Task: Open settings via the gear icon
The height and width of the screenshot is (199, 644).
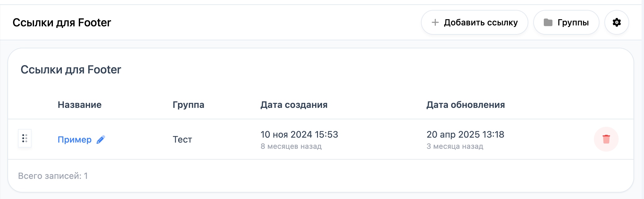Action: (x=616, y=22)
